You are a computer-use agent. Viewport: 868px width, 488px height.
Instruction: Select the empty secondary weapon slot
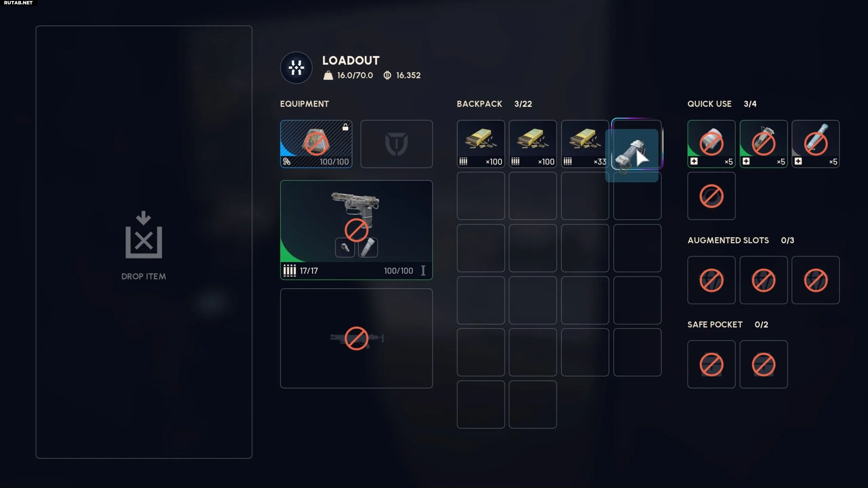click(356, 338)
